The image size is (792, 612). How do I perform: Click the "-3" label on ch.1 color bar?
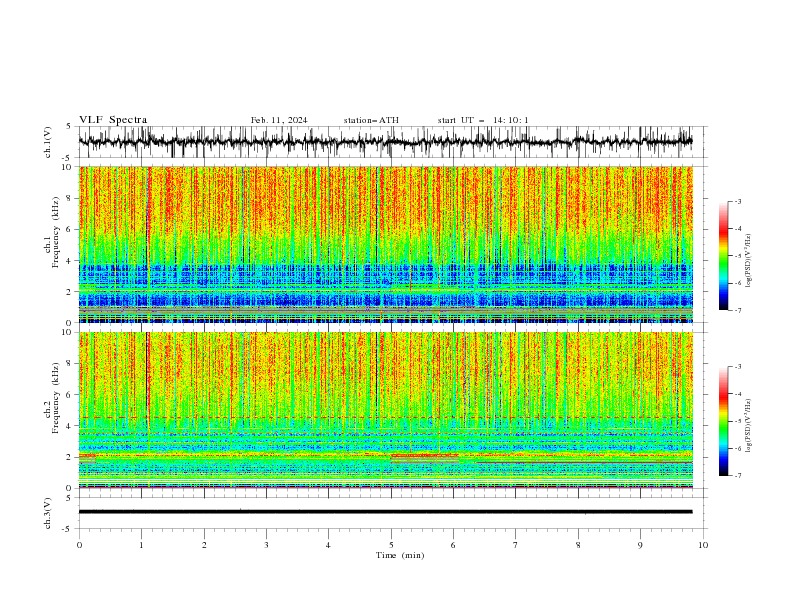click(738, 201)
